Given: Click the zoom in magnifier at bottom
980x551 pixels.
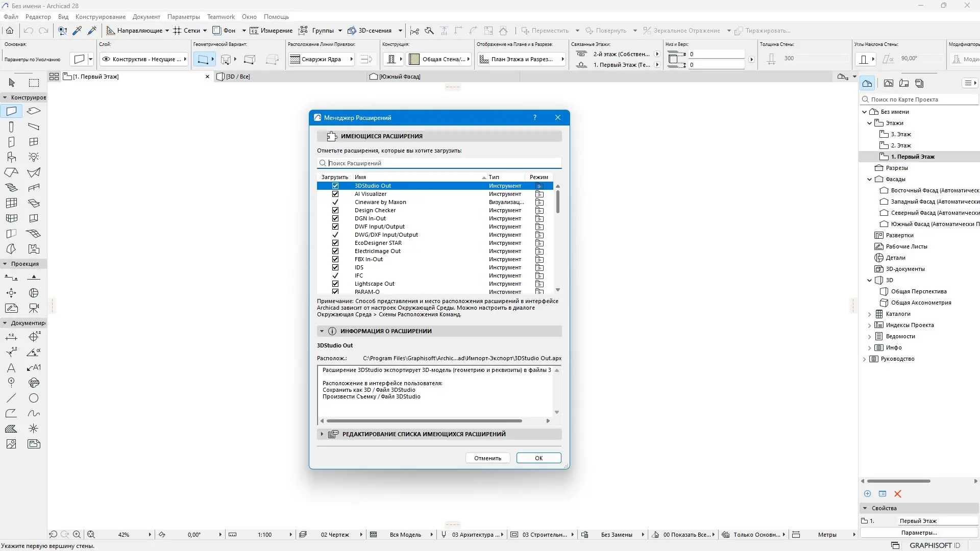Looking at the screenshot, I should tap(77, 535).
